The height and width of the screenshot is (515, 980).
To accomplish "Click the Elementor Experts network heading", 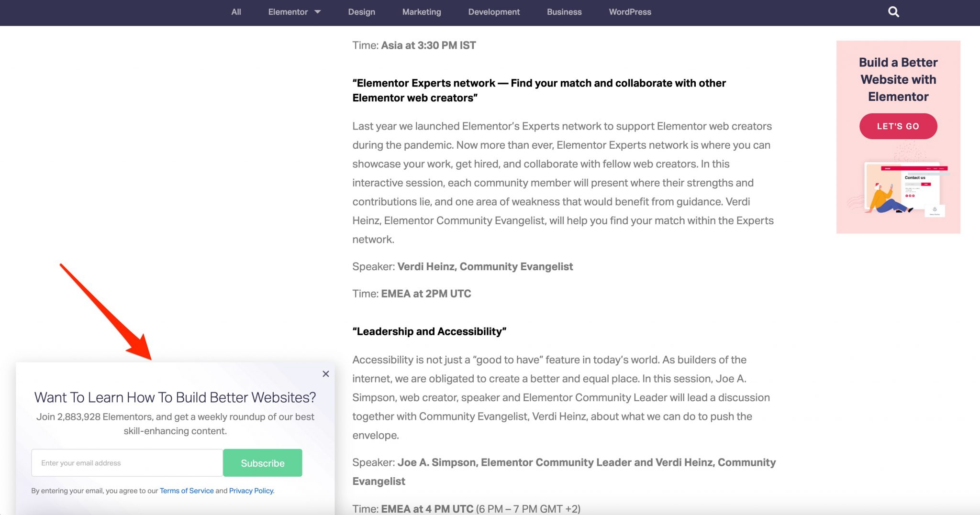I will (539, 90).
